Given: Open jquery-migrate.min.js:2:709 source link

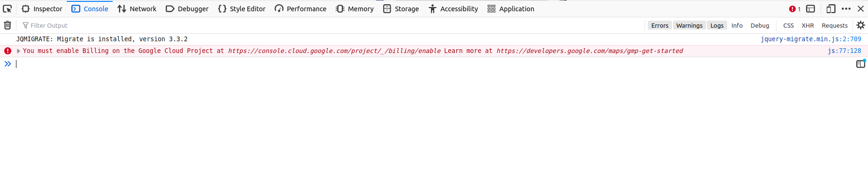Looking at the screenshot, I should (811, 39).
